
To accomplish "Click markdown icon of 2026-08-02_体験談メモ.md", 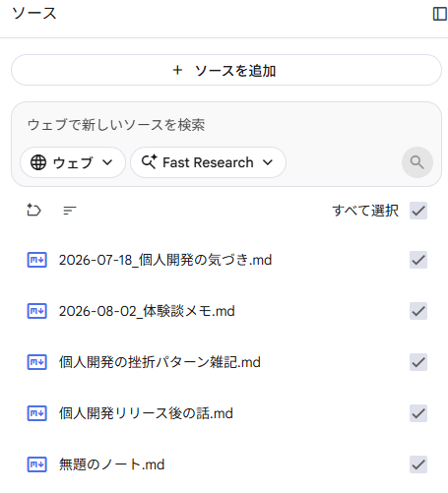I will 36,311.
